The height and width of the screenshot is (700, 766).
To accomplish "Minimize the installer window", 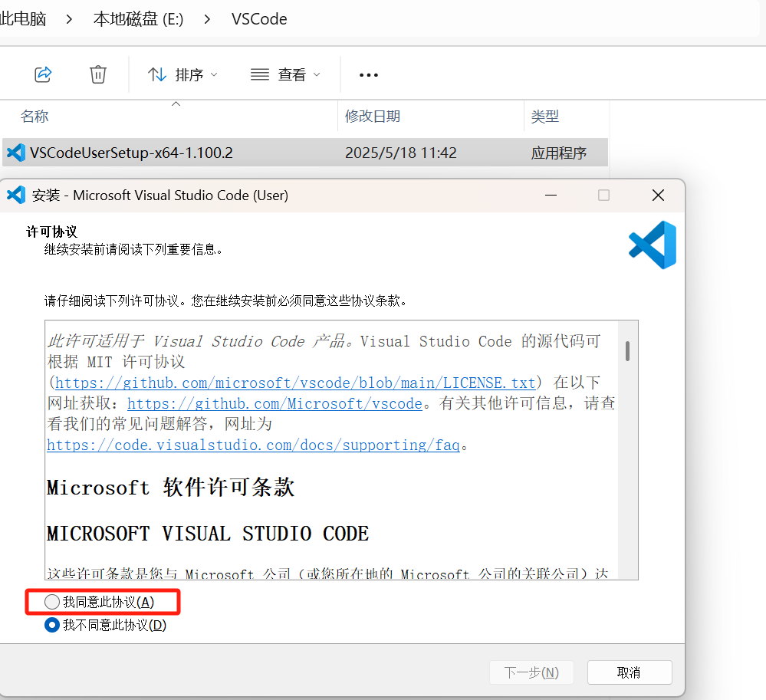I will (551, 195).
